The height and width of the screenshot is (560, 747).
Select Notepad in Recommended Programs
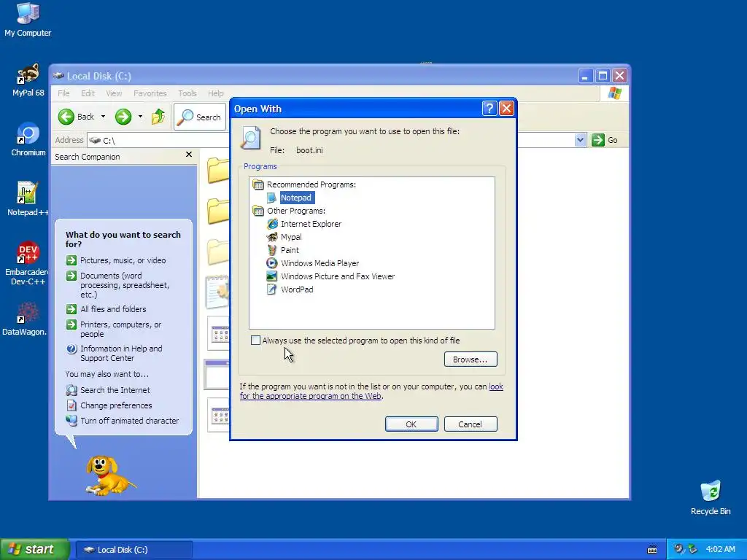point(295,198)
